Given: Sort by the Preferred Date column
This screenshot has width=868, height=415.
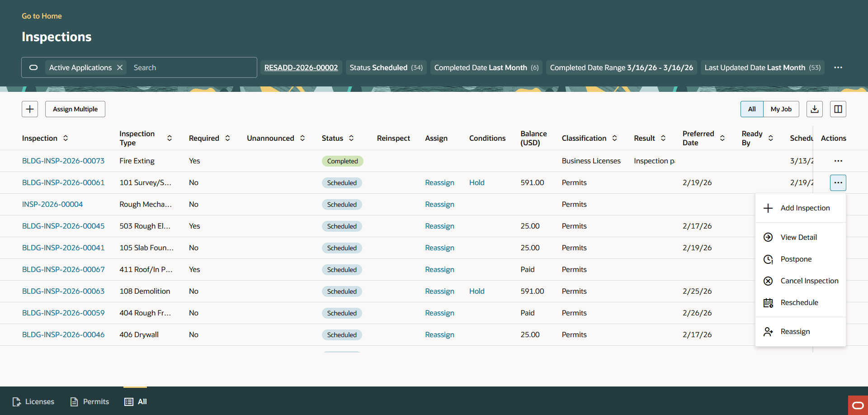Looking at the screenshot, I should coord(722,138).
